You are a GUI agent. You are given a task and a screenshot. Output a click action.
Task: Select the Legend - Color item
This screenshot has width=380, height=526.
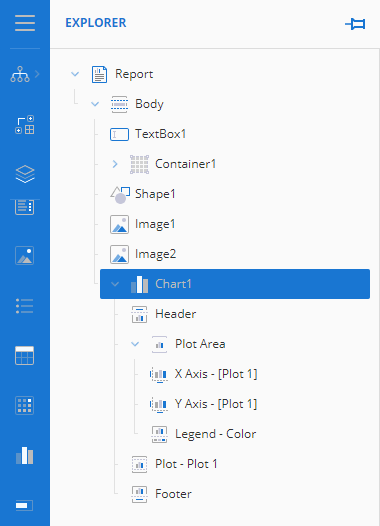pyautogui.click(x=216, y=434)
